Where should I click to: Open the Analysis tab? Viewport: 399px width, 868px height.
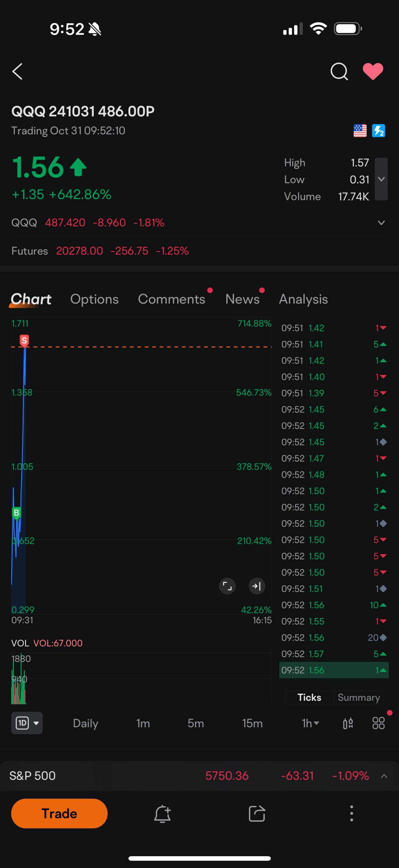(303, 299)
